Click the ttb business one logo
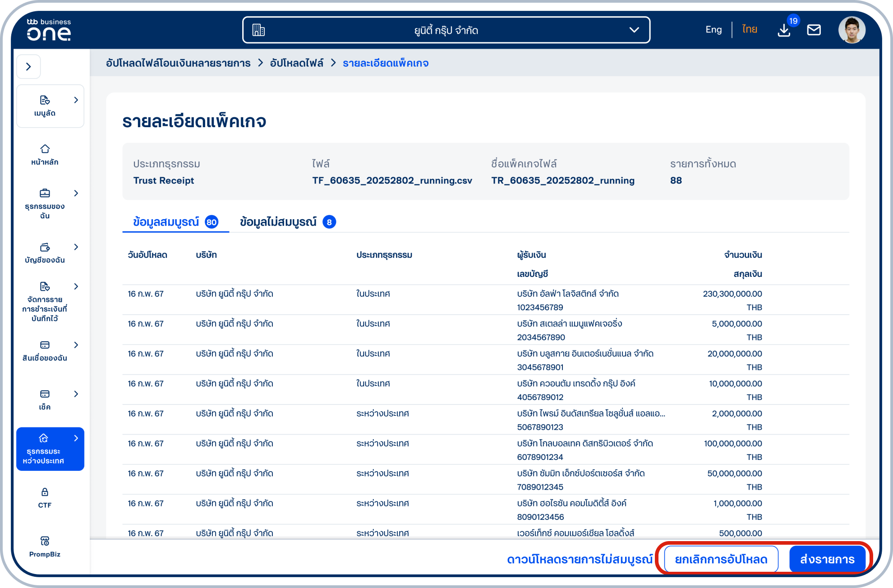893x588 pixels. (48, 30)
